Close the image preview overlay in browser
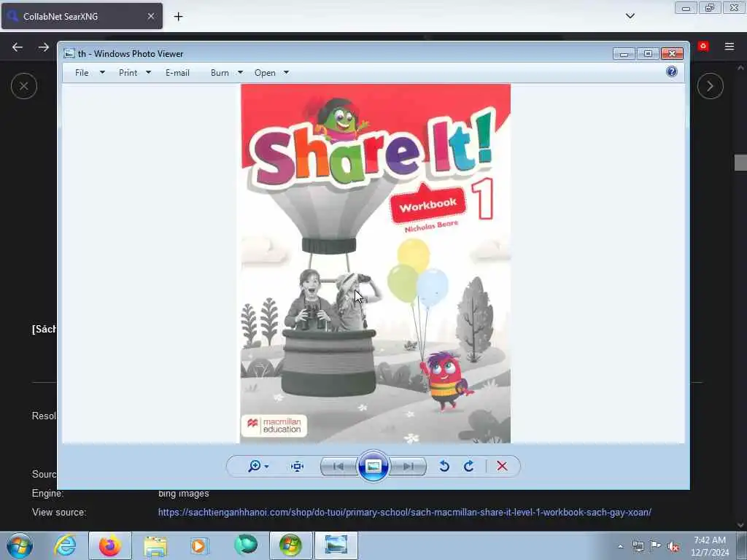This screenshot has height=560, width=747. (24, 86)
